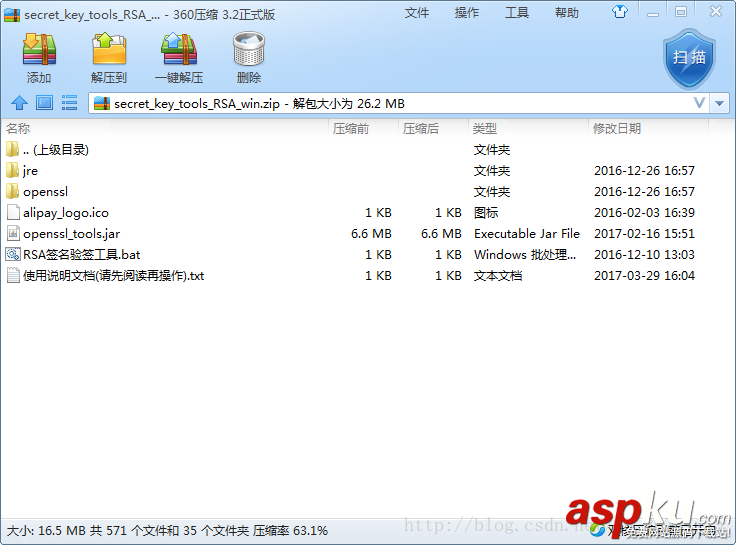This screenshot has height=545, width=736.
Task: Expand the address bar V dropdown
Action: pyautogui.click(x=699, y=103)
